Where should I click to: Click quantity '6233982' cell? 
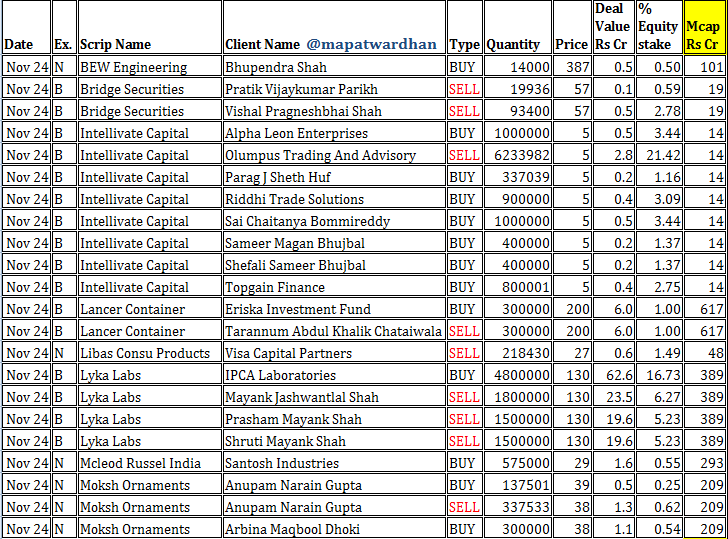(518, 155)
